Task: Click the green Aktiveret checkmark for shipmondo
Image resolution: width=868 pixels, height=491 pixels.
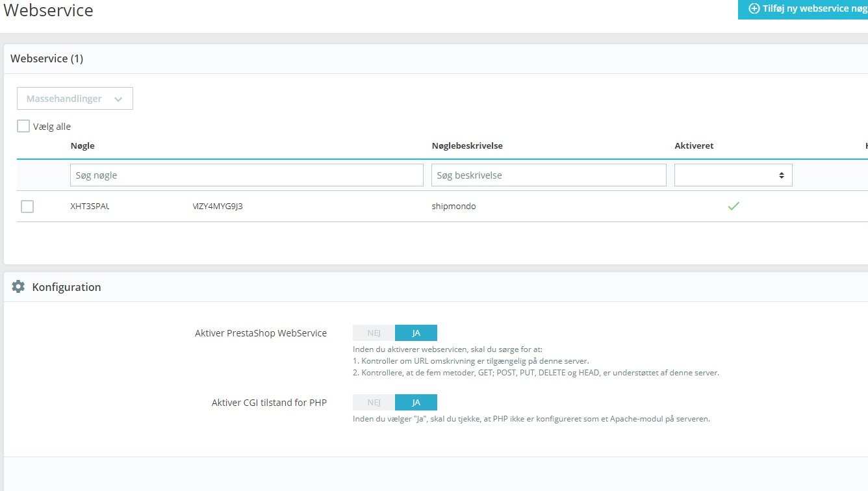Action: pyautogui.click(x=734, y=206)
